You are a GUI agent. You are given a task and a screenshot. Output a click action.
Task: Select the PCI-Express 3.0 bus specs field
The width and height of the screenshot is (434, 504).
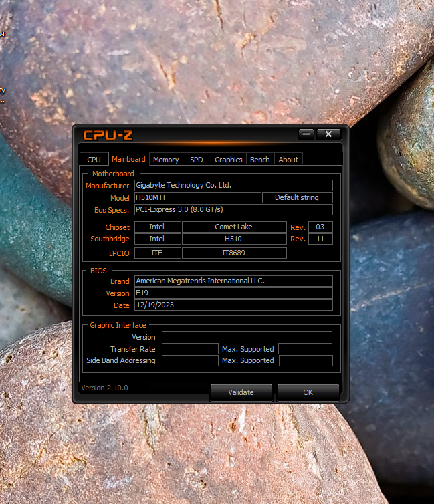tap(233, 210)
